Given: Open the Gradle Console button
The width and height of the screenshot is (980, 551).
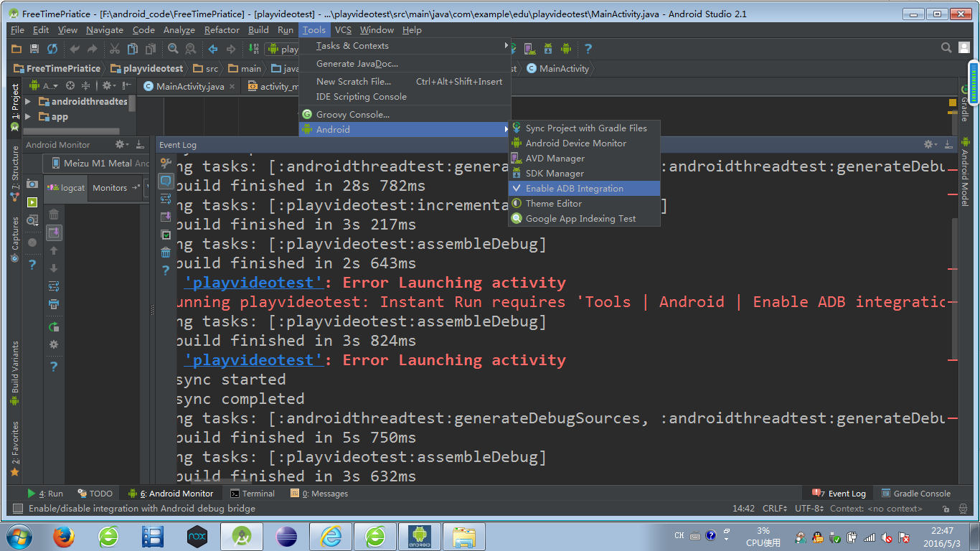Looking at the screenshot, I should point(916,494).
